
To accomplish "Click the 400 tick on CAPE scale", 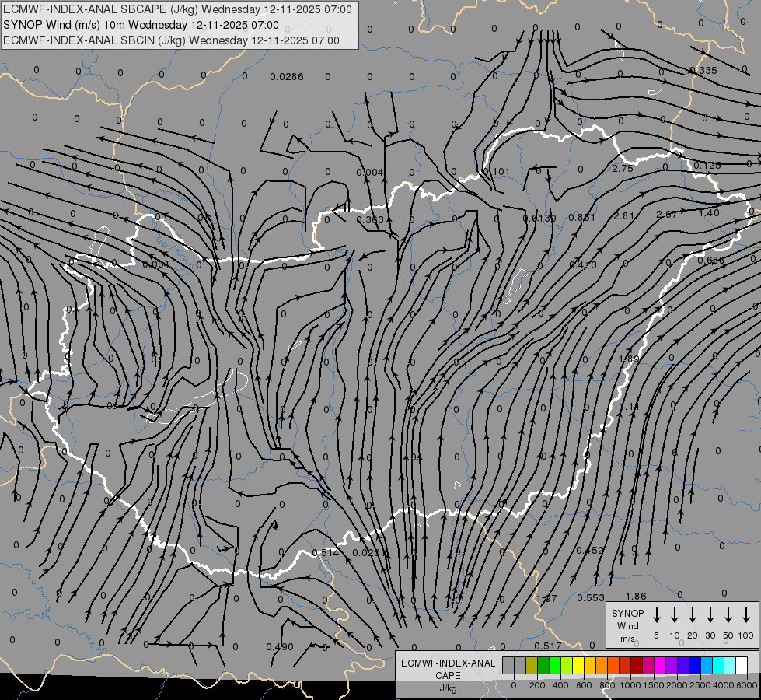I will [560, 685].
